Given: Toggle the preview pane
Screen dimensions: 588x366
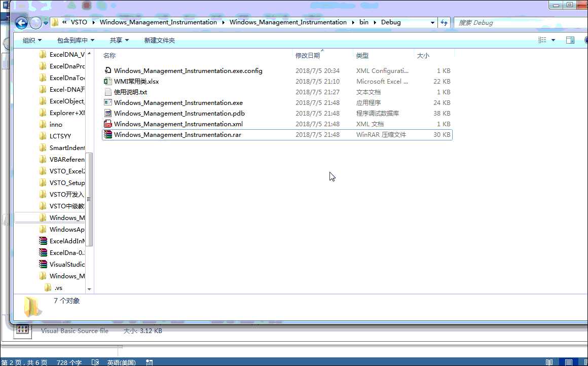Looking at the screenshot, I should (570, 40).
